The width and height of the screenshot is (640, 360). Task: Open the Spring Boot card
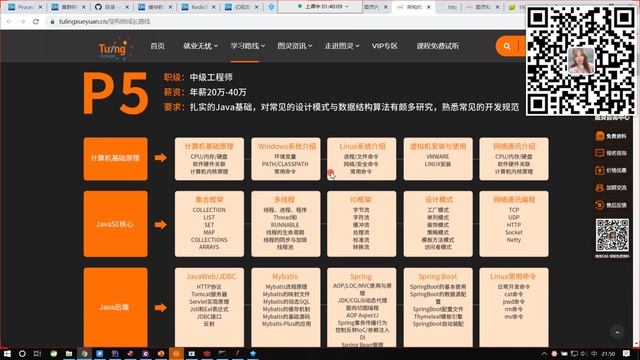point(438,307)
